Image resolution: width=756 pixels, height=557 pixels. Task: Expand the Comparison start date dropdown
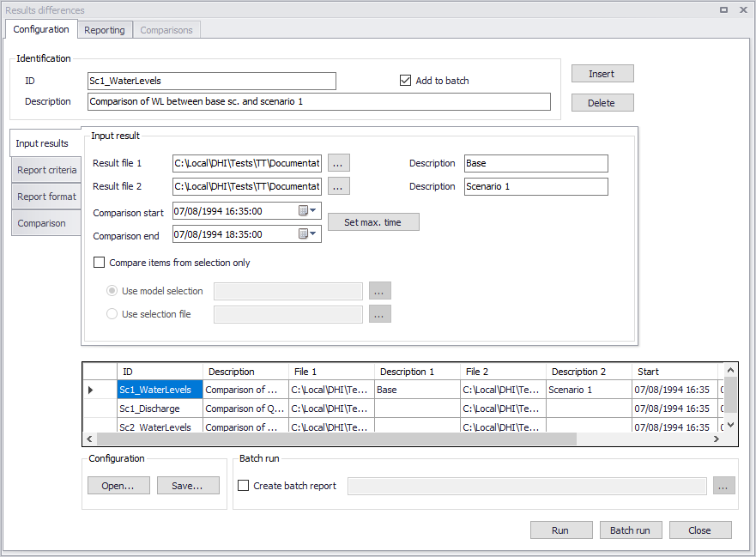tap(313, 211)
